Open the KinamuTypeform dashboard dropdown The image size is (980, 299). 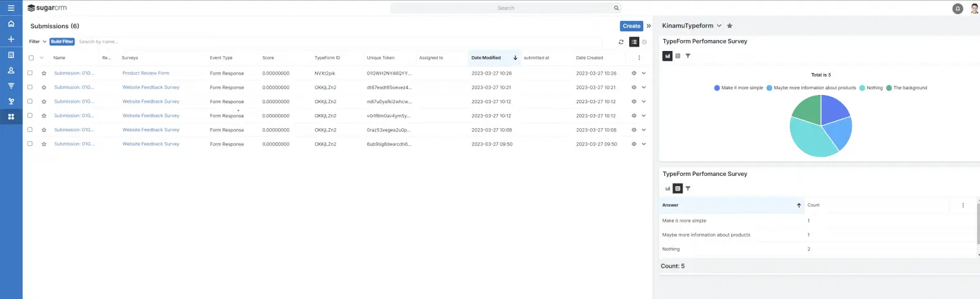pyautogui.click(x=719, y=26)
